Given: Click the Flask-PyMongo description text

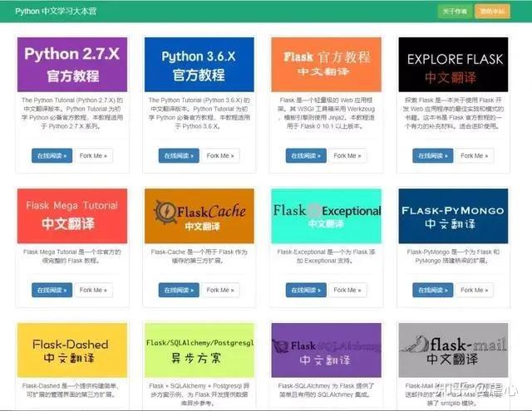Looking at the screenshot, I should pos(453,257).
